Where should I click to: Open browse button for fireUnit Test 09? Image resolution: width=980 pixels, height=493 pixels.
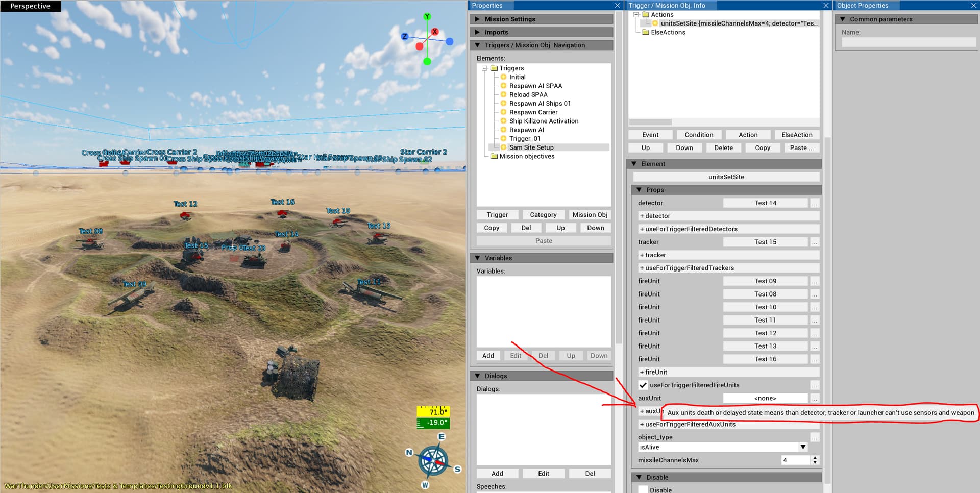(x=815, y=281)
